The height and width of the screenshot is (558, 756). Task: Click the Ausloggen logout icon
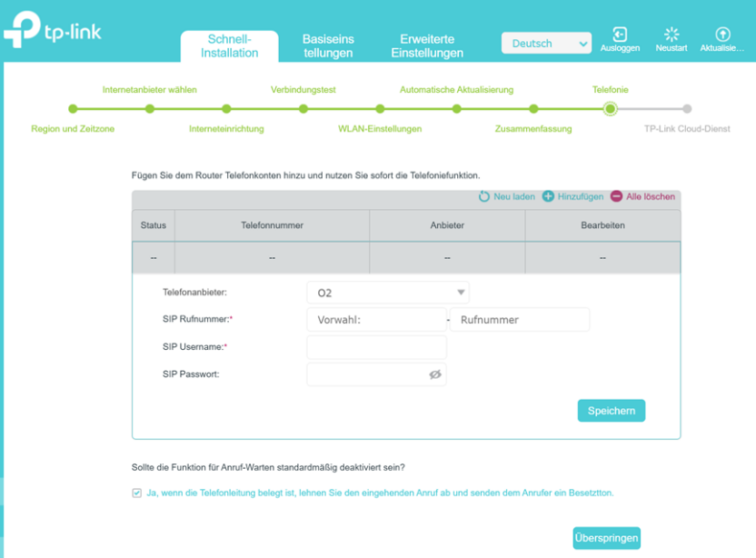point(621,35)
